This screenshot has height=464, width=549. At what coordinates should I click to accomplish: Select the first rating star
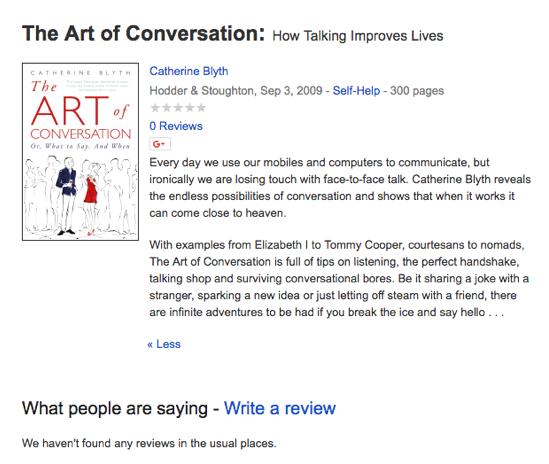tap(155, 108)
